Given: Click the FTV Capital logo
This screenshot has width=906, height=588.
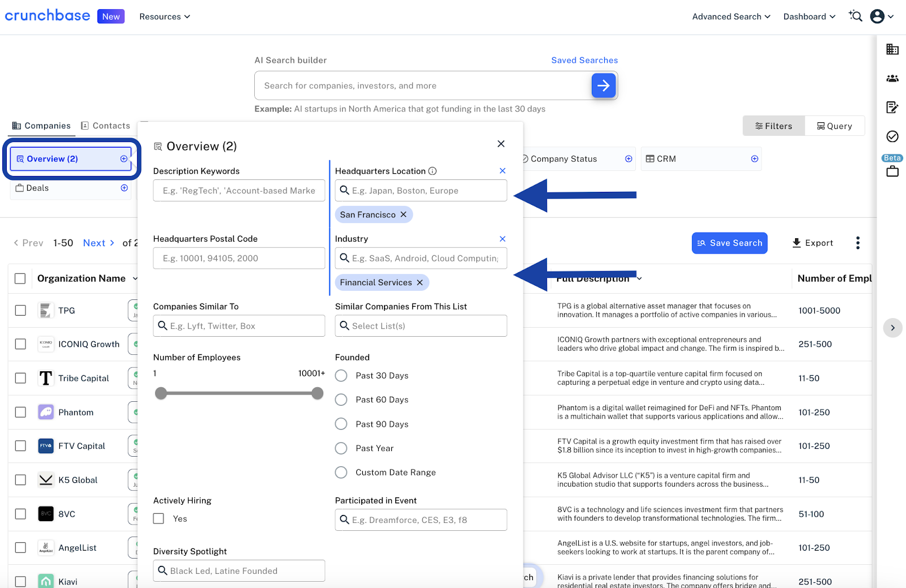Looking at the screenshot, I should click(46, 446).
